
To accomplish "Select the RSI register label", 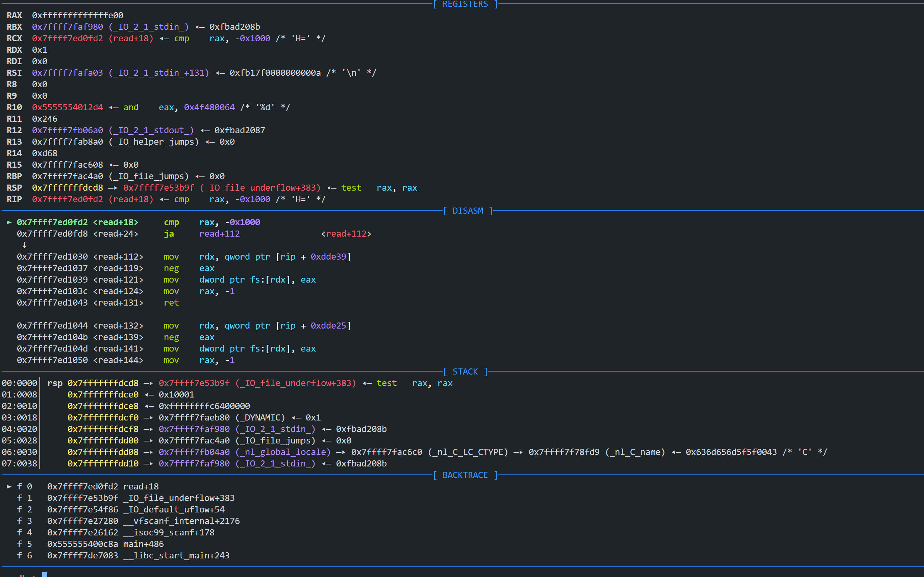I will coord(15,73).
